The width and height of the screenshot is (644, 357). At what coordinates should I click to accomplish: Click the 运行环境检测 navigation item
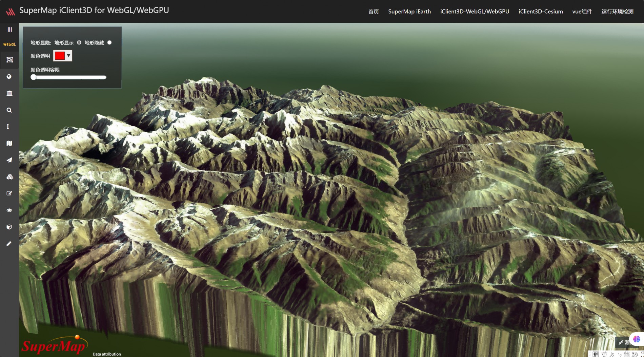click(617, 12)
